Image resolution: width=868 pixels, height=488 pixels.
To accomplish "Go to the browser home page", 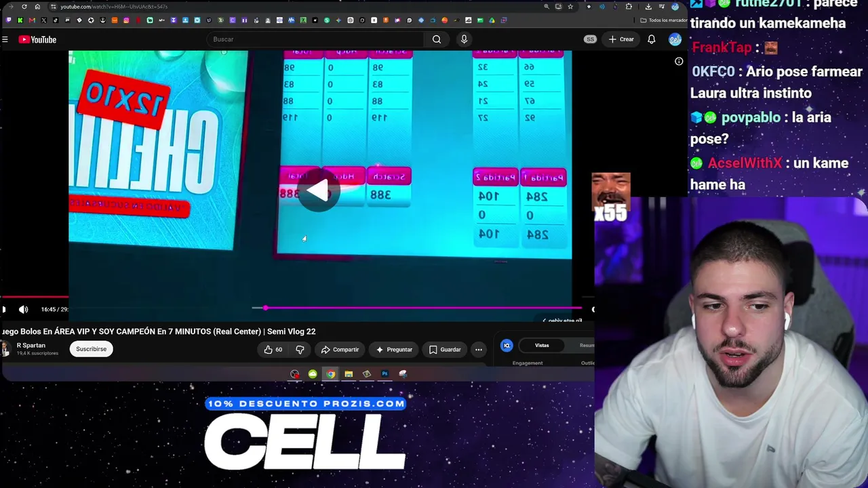I will 37,7.
